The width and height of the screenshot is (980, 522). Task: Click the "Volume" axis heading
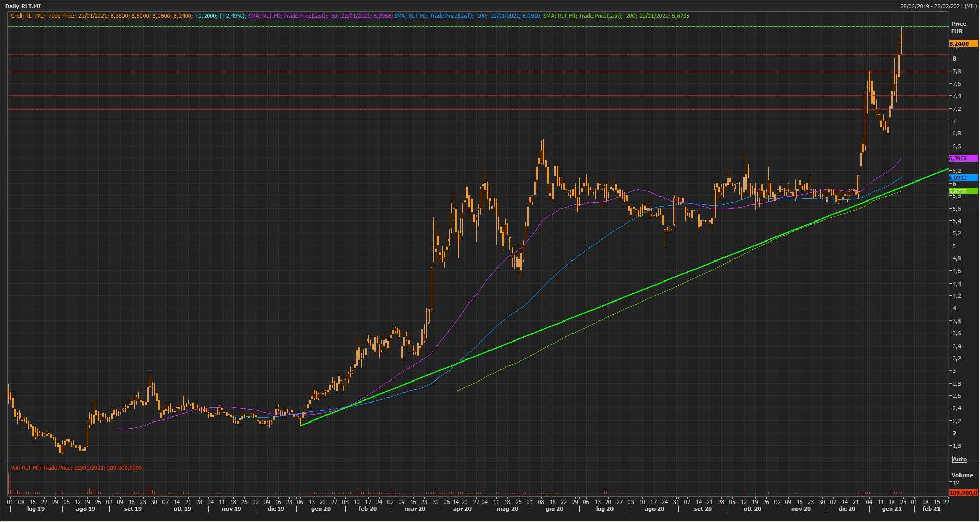(962, 475)
